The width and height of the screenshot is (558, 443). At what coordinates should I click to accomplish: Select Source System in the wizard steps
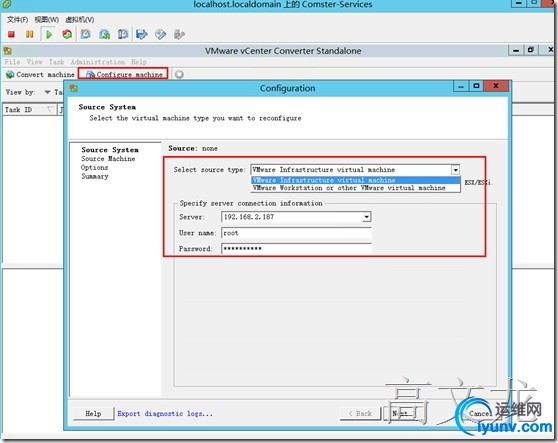pos(110,150)
